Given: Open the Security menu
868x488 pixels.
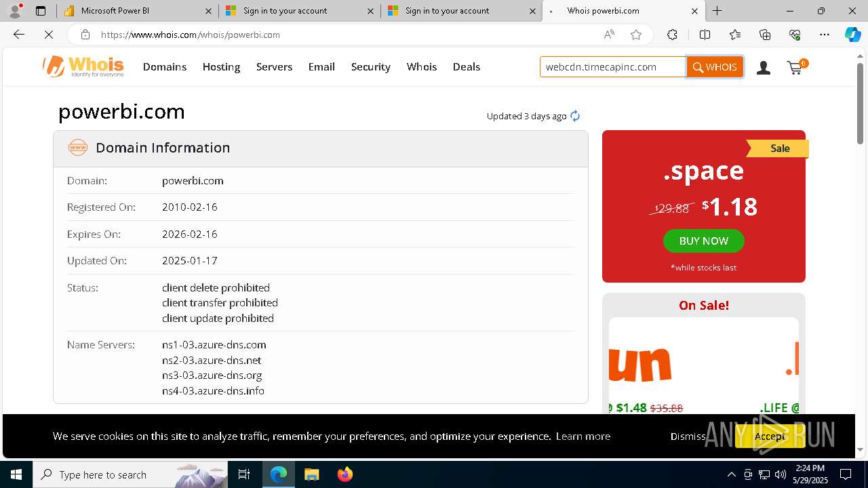Looking at the screenshot, I should (x=370, y=66).
